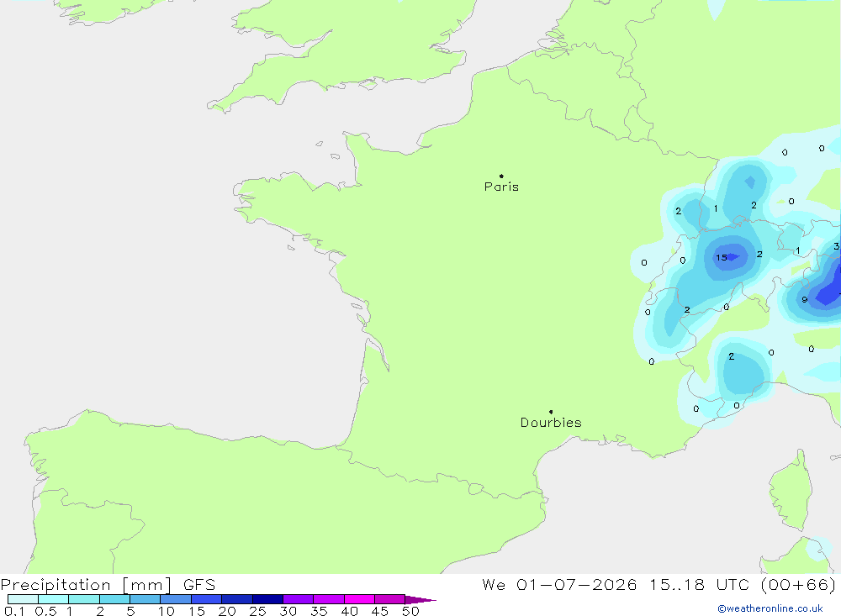
Task: Click the Paris city label
Action: pos(501,187)
